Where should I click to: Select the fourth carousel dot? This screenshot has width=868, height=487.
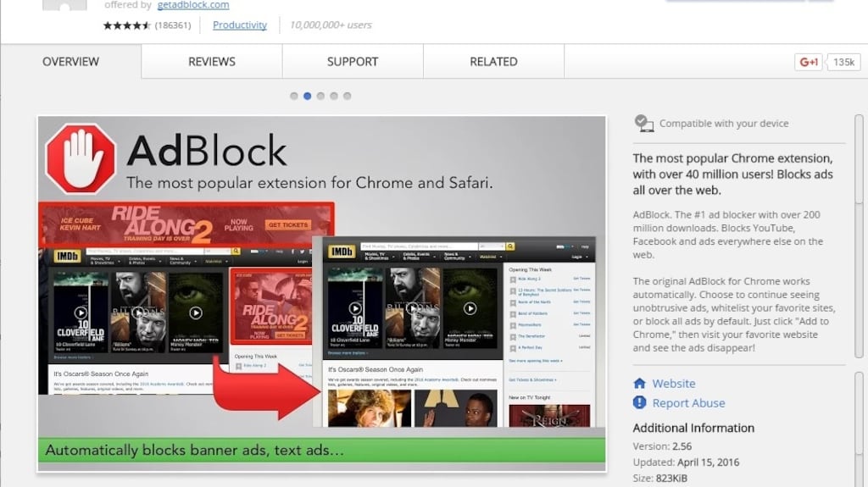point(334,96)
